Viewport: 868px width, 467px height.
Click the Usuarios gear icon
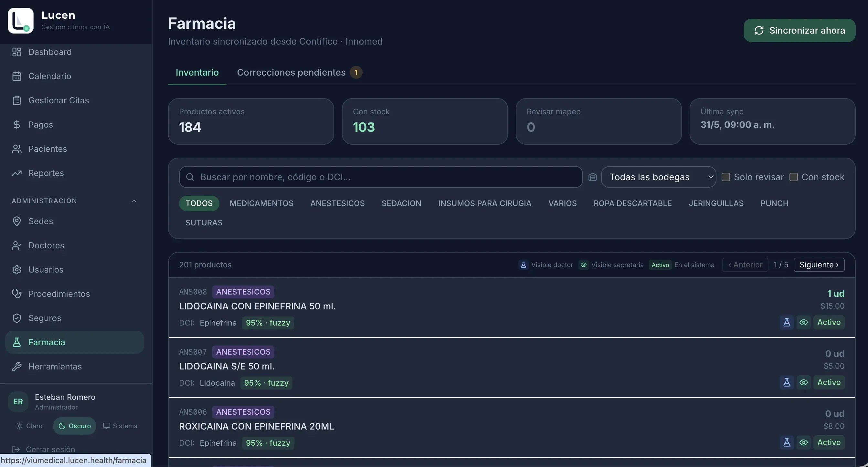[x=16, y=270]
